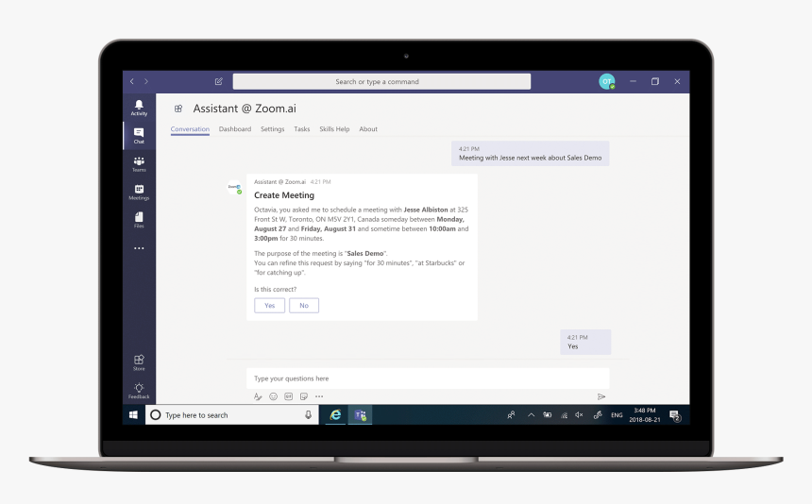This screenshot has height=504, width=812.
Task: Switch to the Skills Help tab
Action: pos(334,129)
